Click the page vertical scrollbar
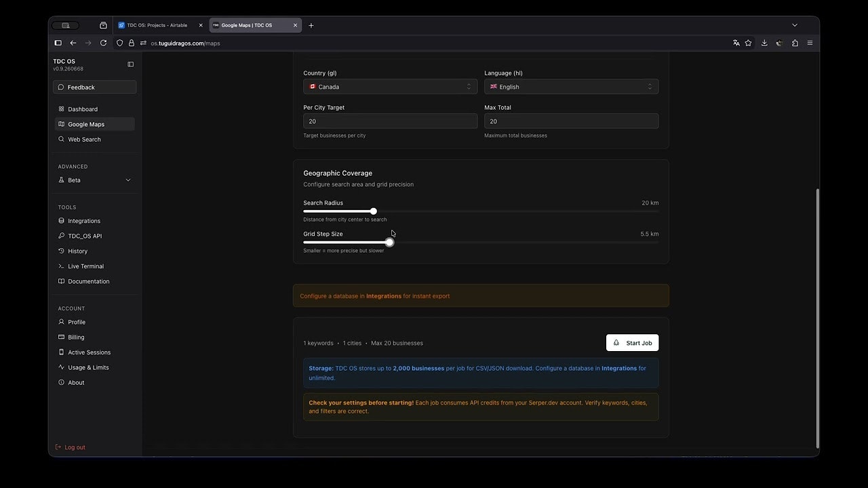 [x=816, y=318]
